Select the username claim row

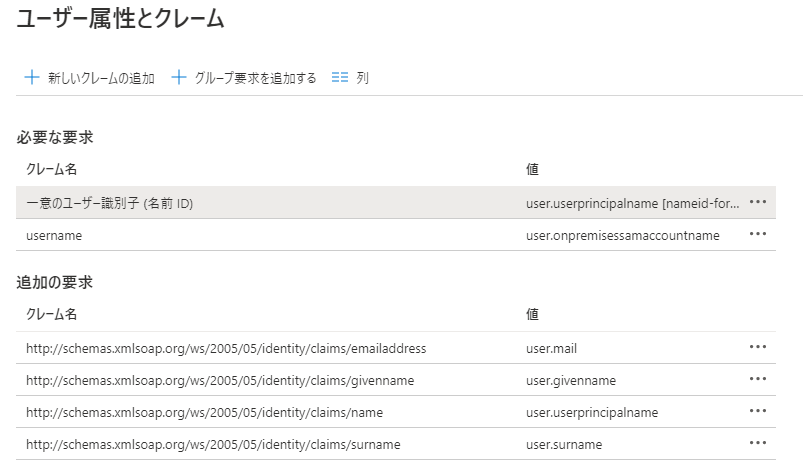[x=54, y=235]
